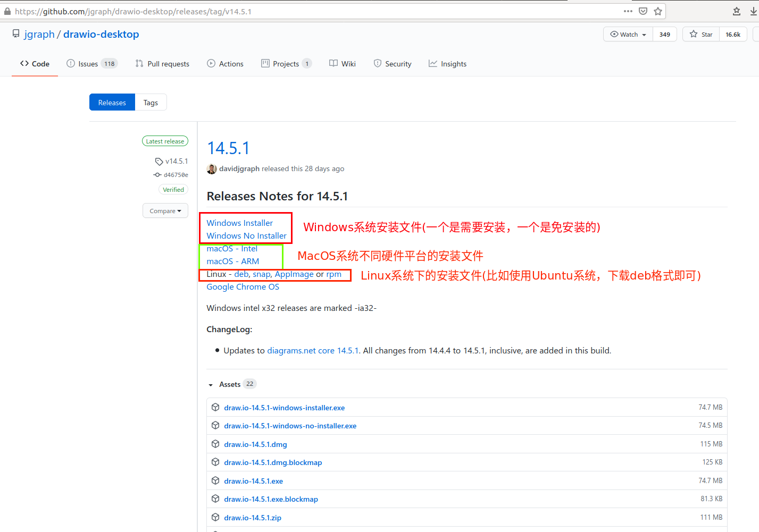
Task: Download draw.io-14.5.1-windows-no-installer.exe
Action: [x=290, y=426]
